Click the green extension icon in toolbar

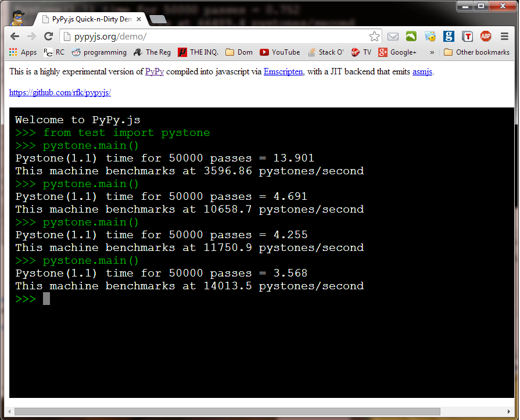tap(411, 37)
